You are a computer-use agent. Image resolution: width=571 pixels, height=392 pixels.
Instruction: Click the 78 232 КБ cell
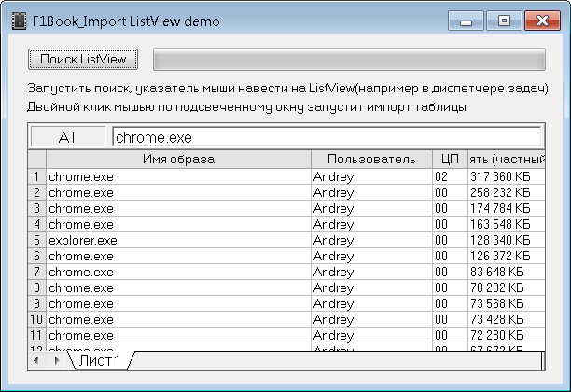[507, 287]
